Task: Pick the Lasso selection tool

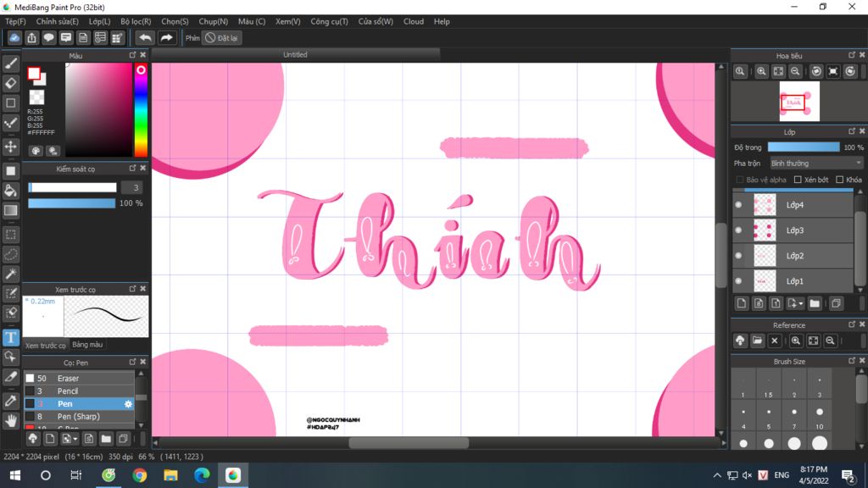Action: coord(10,254)
